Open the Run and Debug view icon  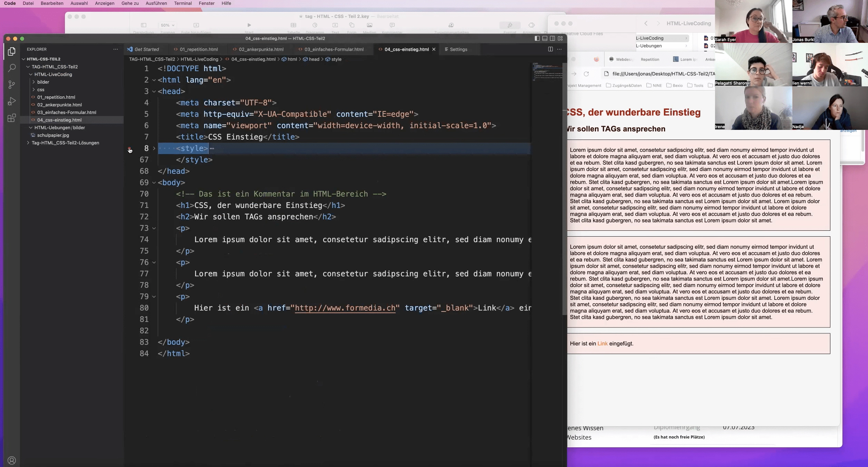pyautogui.click(x=12, y=101)
